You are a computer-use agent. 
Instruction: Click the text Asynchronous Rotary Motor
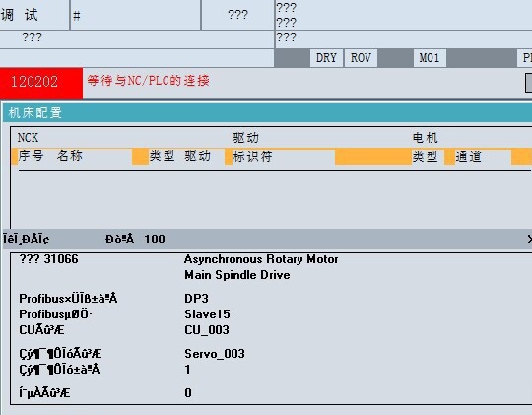tap(261, 259)
